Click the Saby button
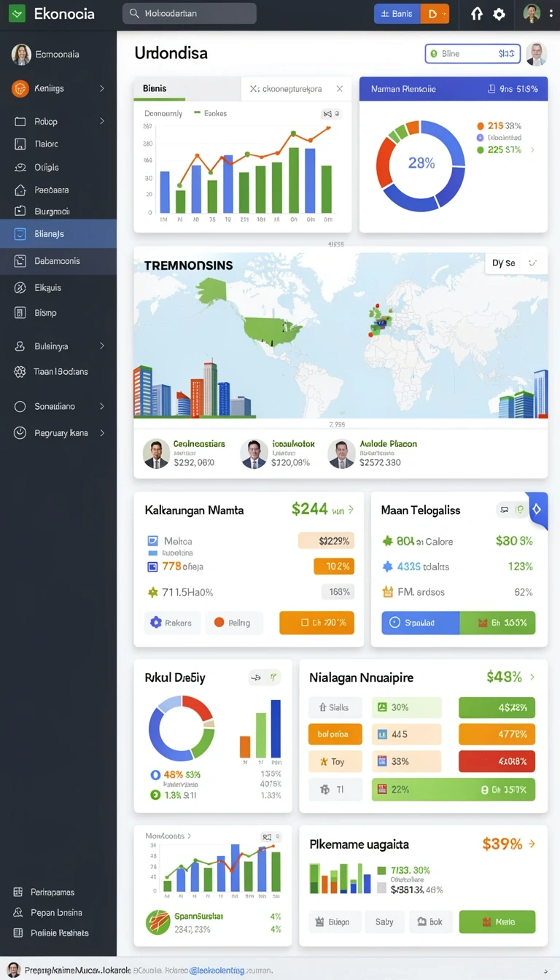560x980 pixels. (x=384, y=922)
